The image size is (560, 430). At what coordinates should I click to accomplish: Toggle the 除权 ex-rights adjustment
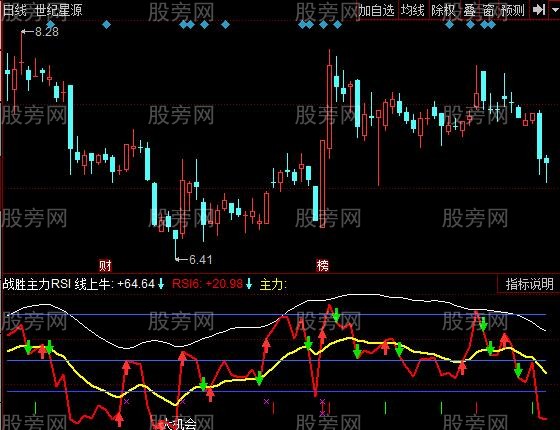point(443,10)
